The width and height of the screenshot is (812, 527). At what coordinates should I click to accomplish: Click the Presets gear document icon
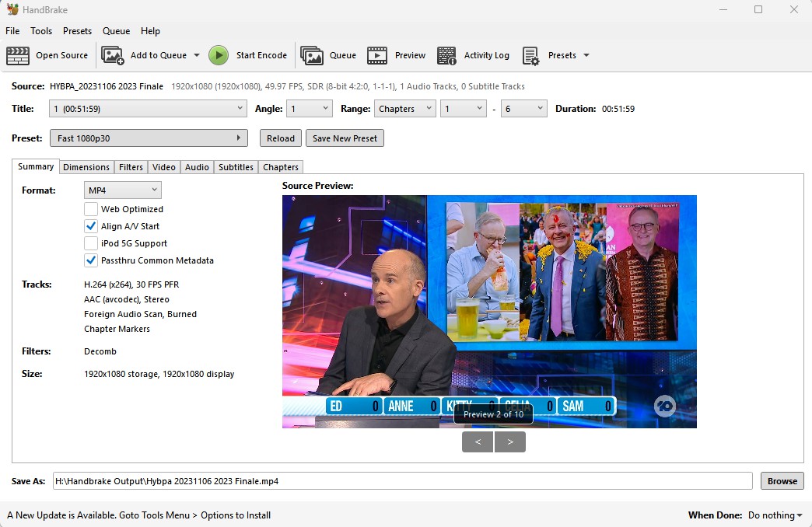[x=530, y=55]
